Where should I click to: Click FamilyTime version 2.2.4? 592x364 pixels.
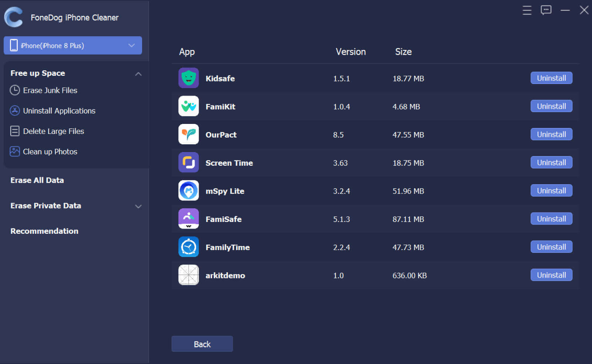click(x=342, y=247)
